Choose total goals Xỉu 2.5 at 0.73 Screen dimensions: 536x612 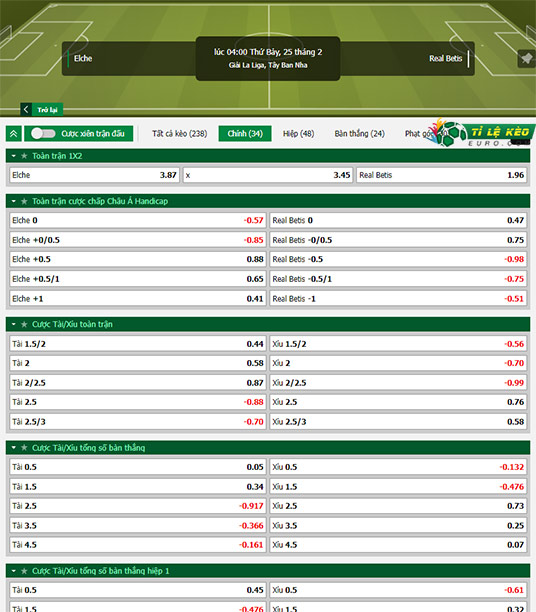click(398, 506)
